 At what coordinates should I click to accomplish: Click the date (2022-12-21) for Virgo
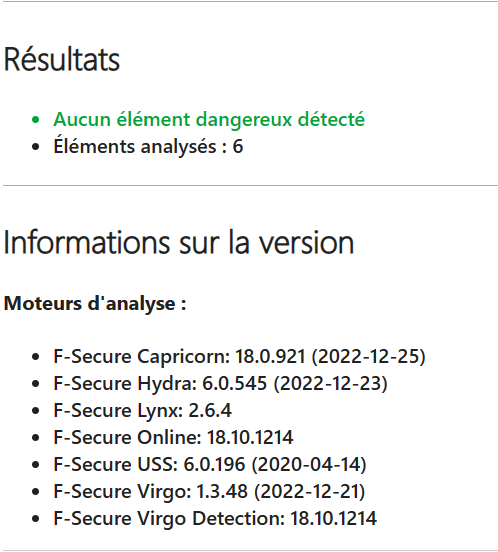[310, 491]
